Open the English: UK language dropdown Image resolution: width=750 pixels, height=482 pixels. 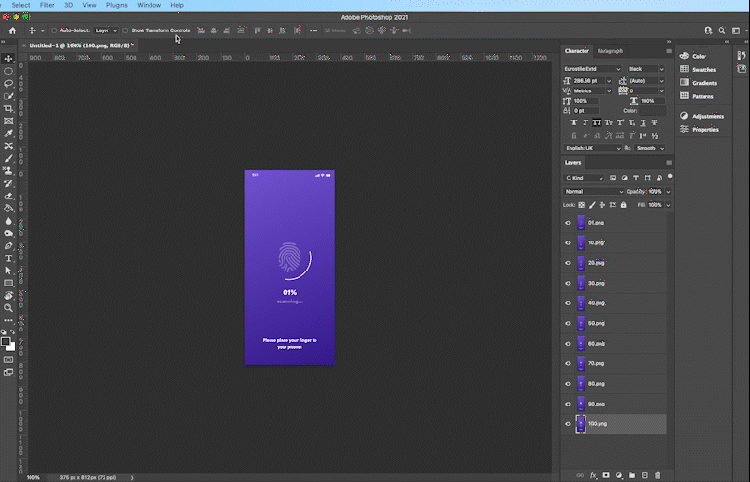(x=592, y=148)
